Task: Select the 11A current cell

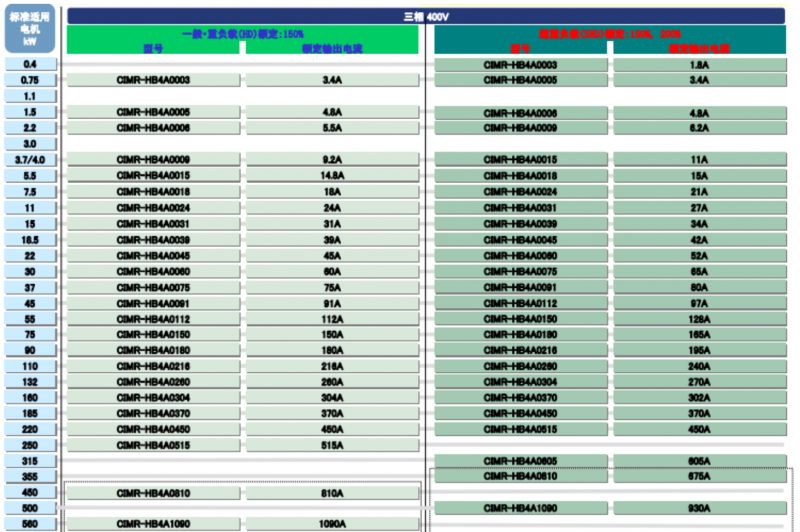Action: pyautogui.click(x=699, y=160)
